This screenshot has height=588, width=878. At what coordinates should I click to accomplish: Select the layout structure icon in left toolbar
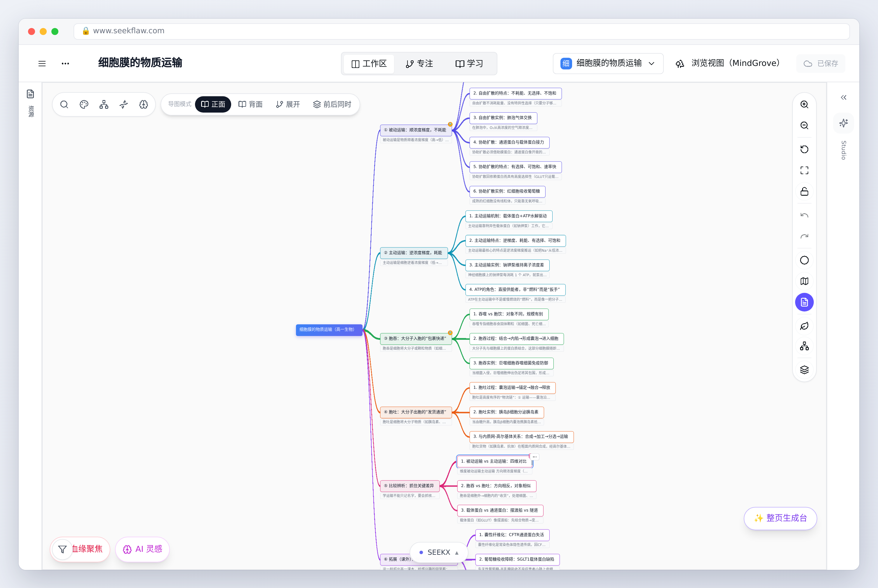[x=104, y=104]
